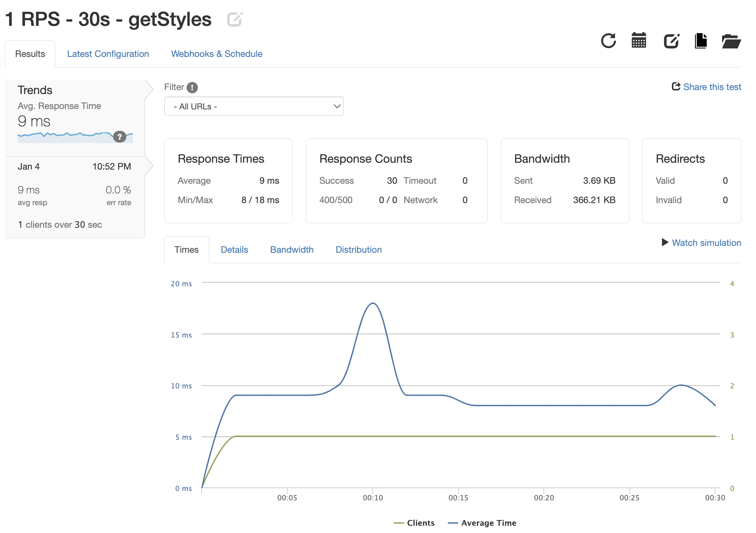Screen dimensions: 756x533
Task: Click the '366.21 KB' received value
Action: point(594,200)
